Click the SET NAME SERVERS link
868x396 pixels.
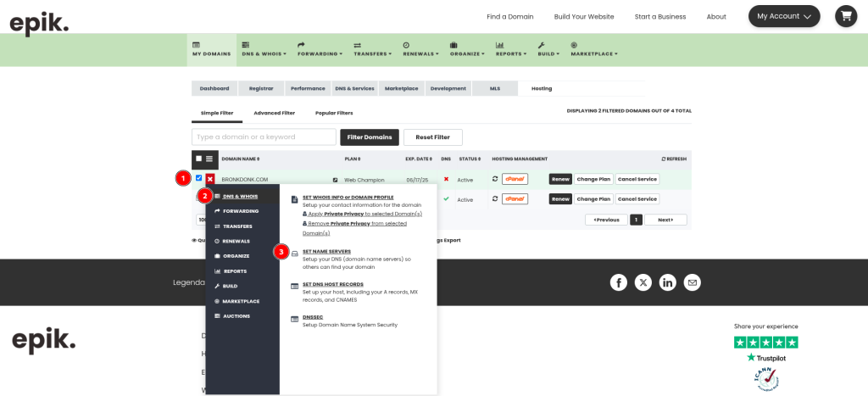pyautogui.click(x=326, y=252)
